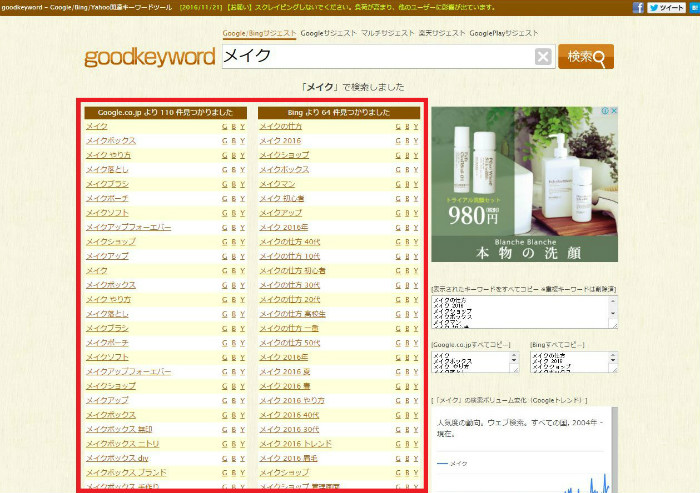
Task: Open the マルチサジェスト tab
Action: [x=387, y=33]
